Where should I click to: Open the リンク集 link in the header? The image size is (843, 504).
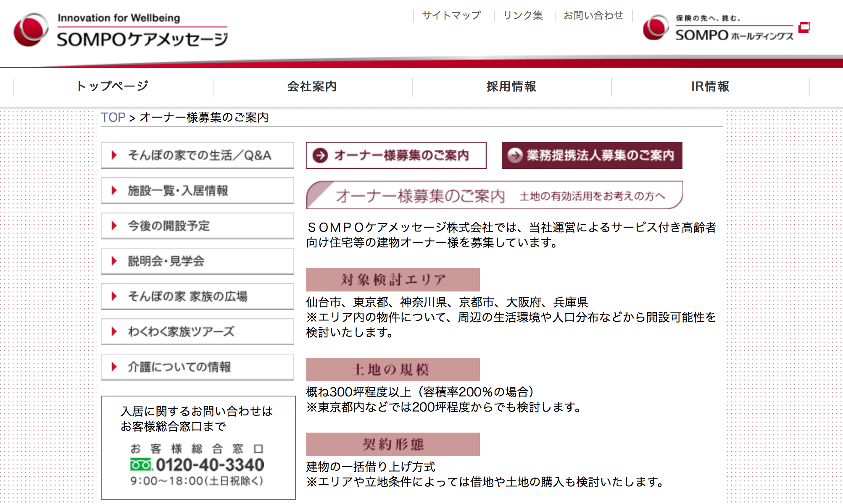point(523,16)
